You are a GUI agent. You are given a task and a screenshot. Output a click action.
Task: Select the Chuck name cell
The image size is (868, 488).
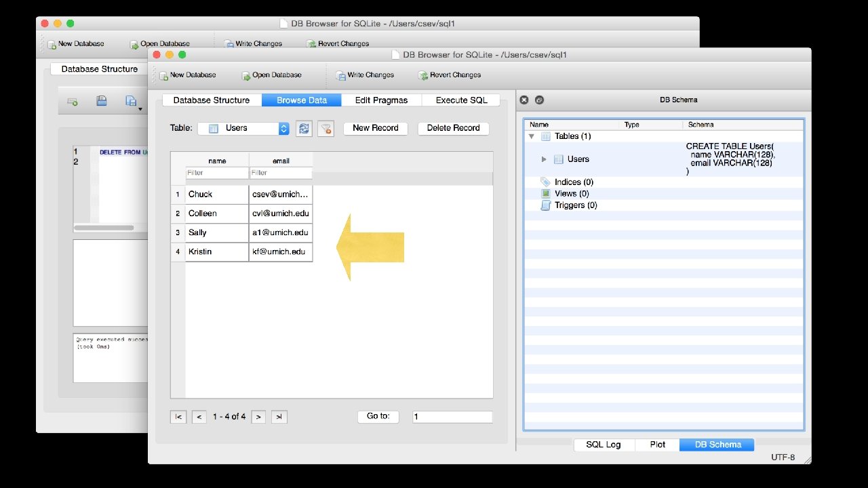pos(217,195)
